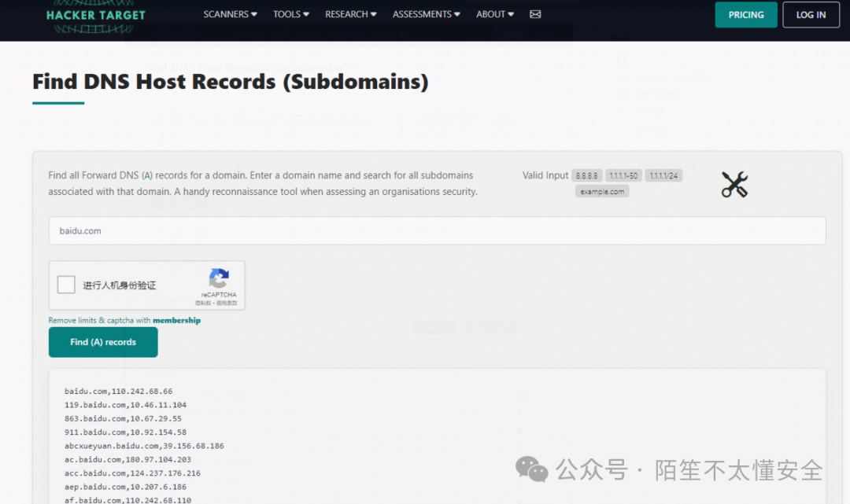Click result row baidu.com,110.242.68.66
This screenshot has width=850, height=504.
[x=118, y=391]
